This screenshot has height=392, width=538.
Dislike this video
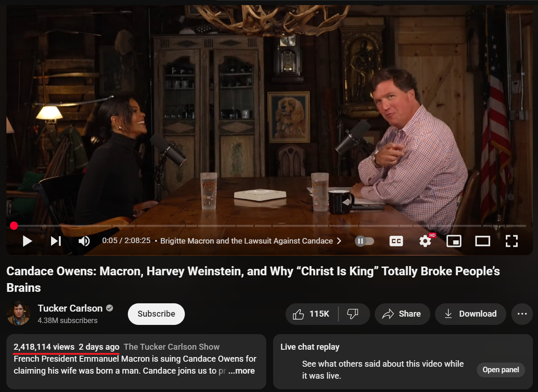tap(353, 314)
